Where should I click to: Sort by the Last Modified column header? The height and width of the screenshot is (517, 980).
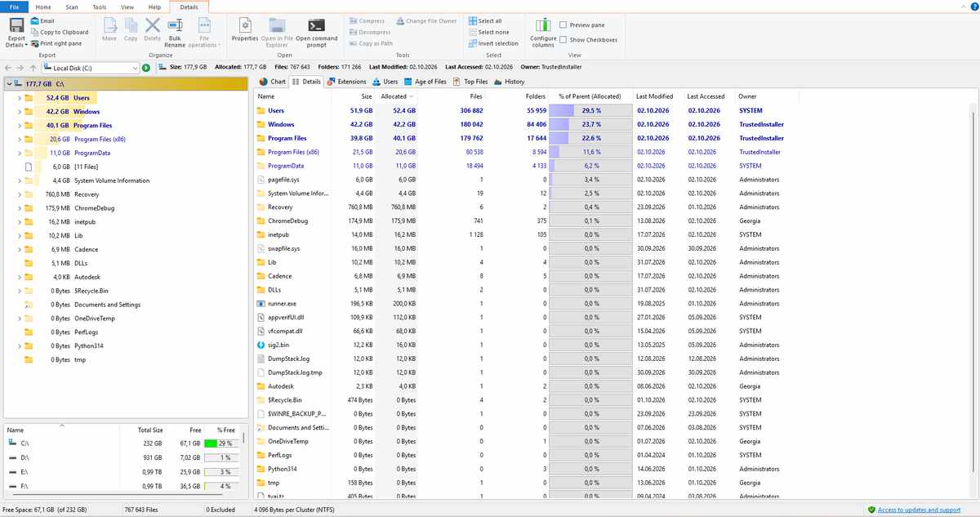tap(657, 96)
